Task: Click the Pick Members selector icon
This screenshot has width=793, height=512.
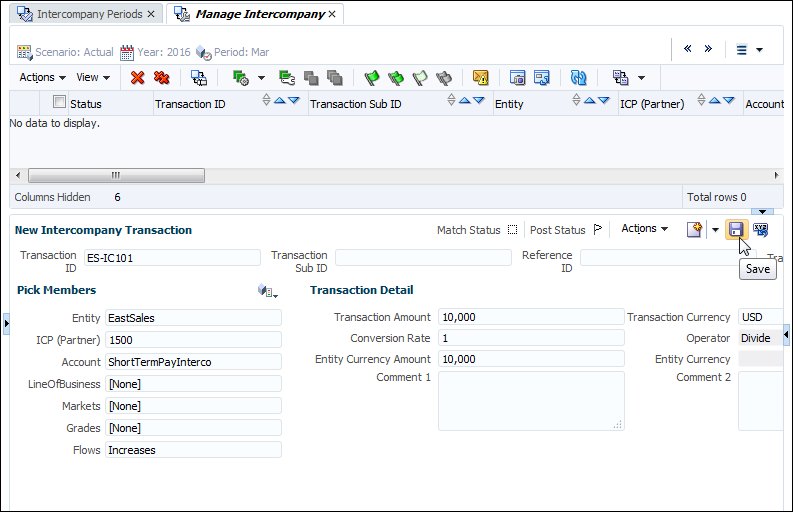Action: (x=268, y=291)
